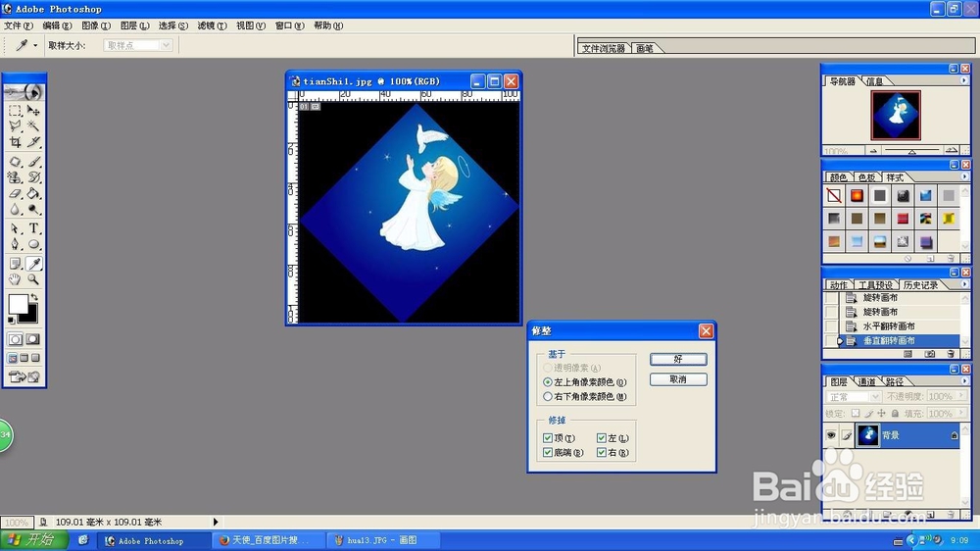Viewport: 980px width, 551px height.
Task: Open the 滤镜 (Filter) menu
Action: tap(212, 25)
